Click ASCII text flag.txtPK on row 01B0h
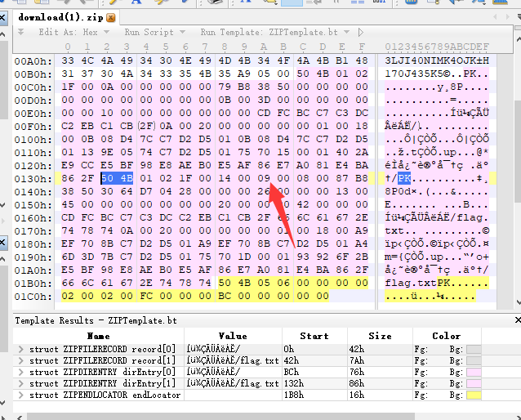The image size is (521, 420). click(417, 284)
